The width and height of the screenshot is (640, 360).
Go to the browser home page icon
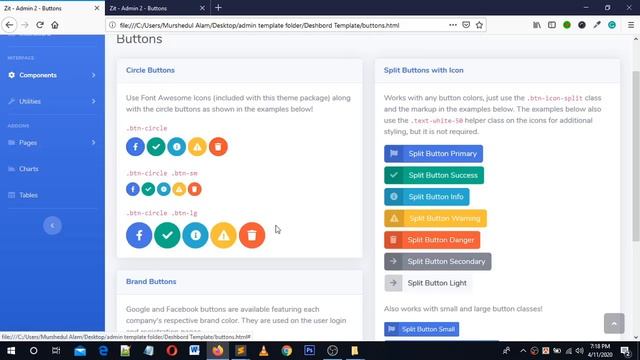click(x=55, y=25)
